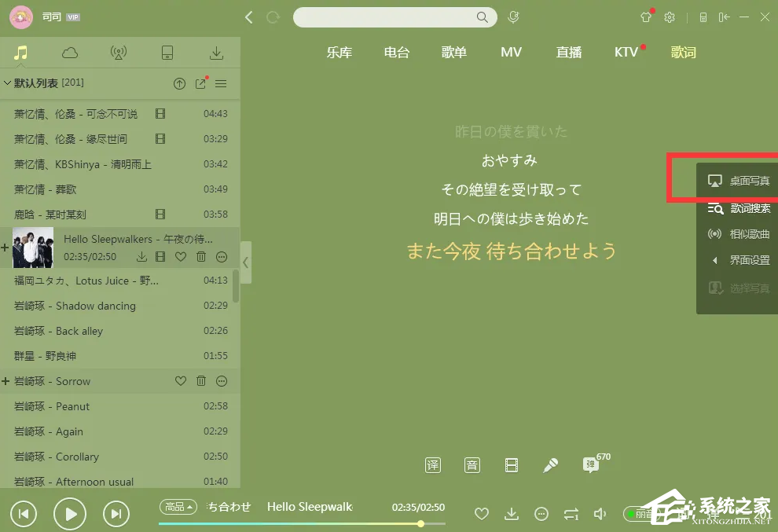This screenshot has height=532, width=778.
Task: Click the play button
Action: click(x=70, y=514)
